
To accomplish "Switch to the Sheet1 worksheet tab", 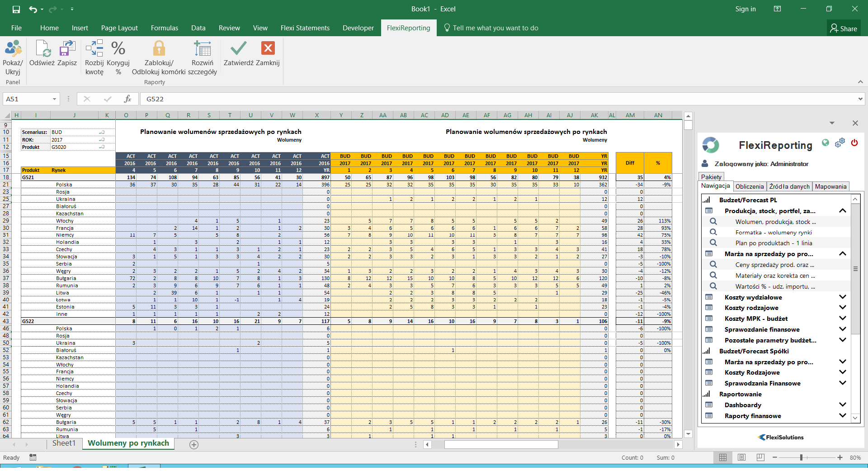I will 64,443.
